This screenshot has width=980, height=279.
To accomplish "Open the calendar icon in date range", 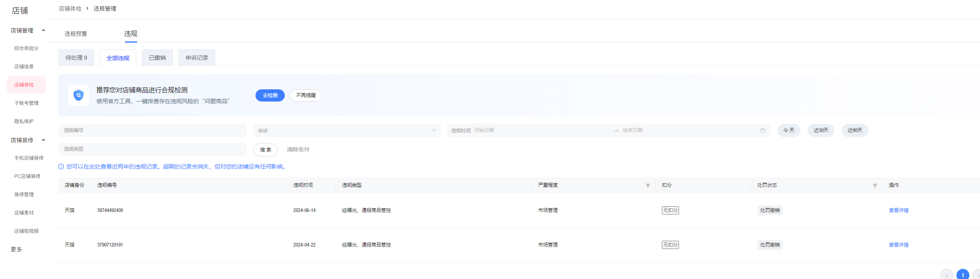I will [x=762, y=130].
